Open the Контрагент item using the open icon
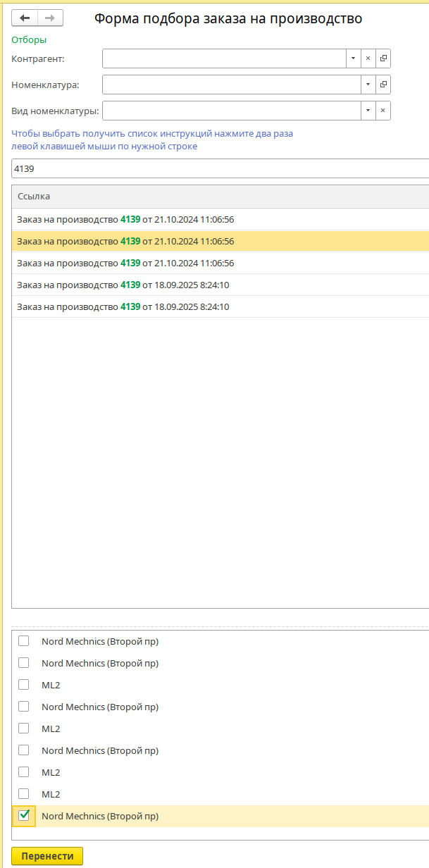This screenshot has height=868, width=429. (383, 58)
